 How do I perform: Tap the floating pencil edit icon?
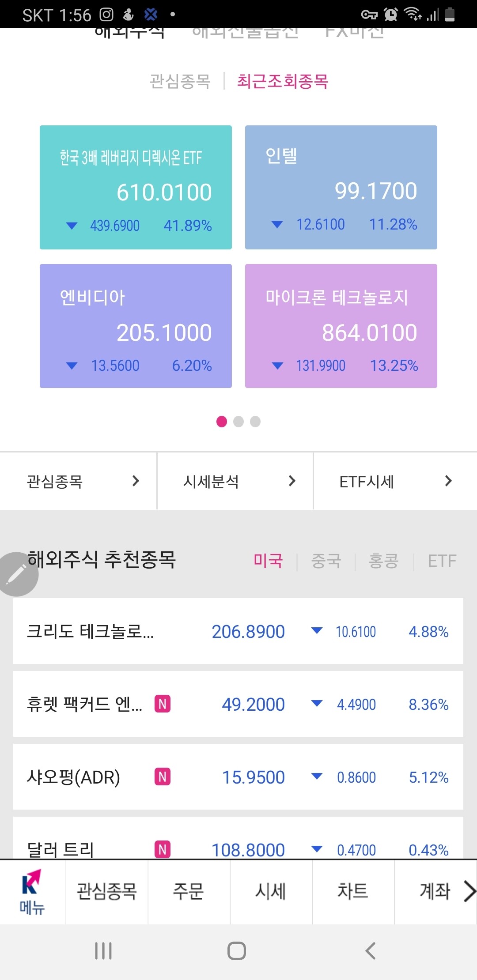17,574
